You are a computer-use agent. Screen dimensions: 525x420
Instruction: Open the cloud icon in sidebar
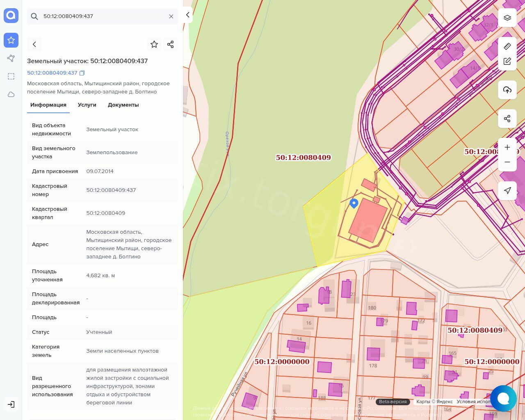(11, 94)
